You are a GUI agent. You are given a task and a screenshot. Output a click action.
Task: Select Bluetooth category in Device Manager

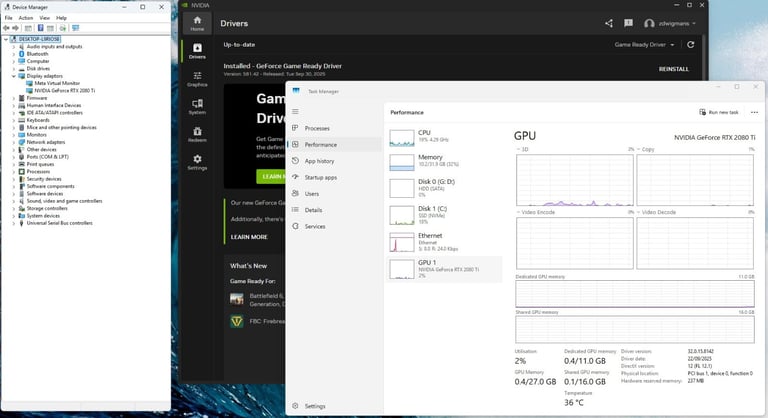tap(37, 54)
